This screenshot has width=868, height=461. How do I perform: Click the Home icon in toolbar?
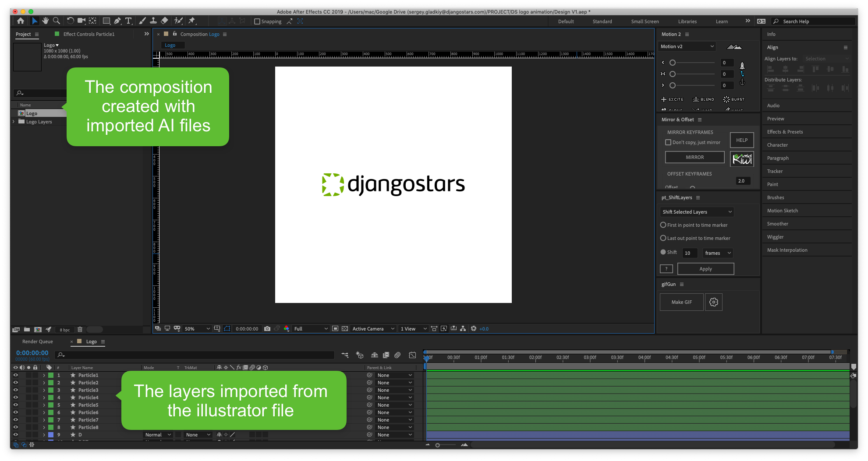21,21
